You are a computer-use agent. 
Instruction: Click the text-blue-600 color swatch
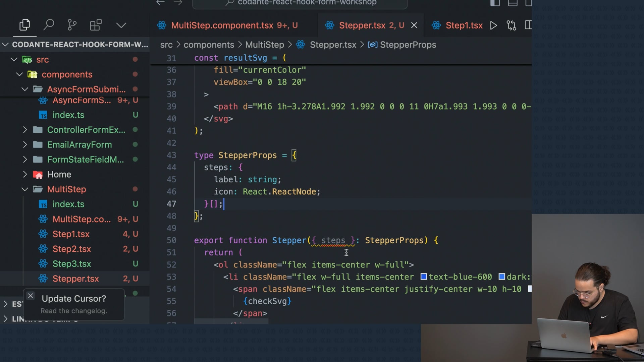tap(424, 277)
